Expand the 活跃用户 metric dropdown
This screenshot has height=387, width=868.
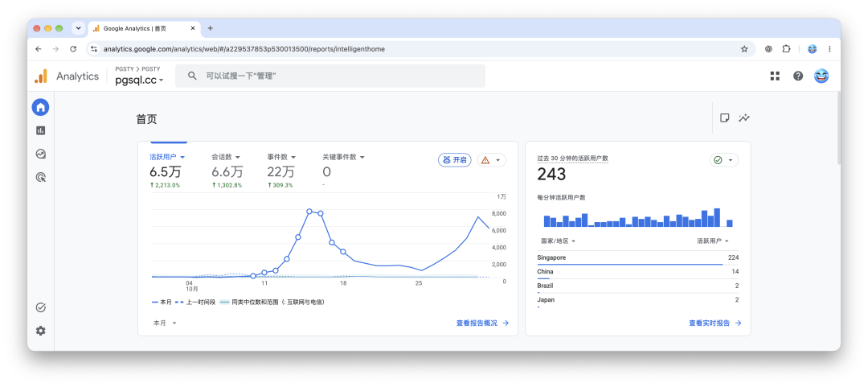(x=167, y=157)
